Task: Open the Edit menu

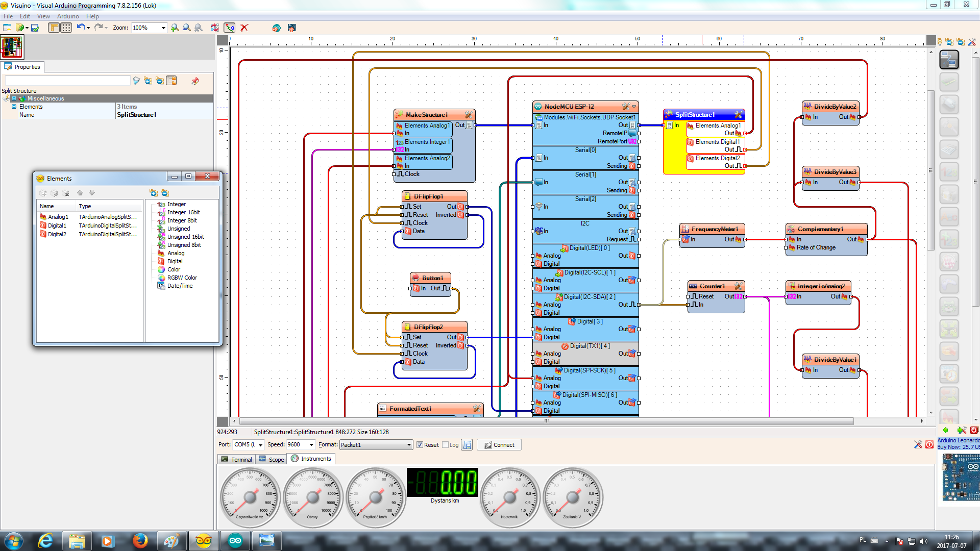Action: (25, 16)
